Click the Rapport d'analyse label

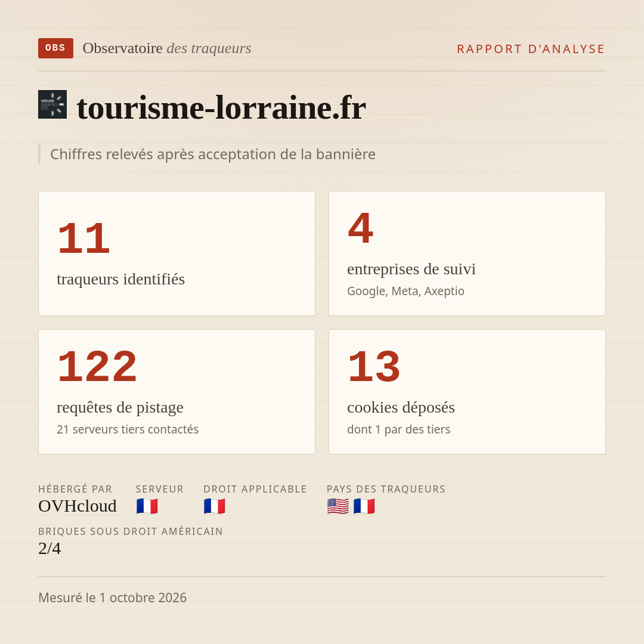click(531, 49)
